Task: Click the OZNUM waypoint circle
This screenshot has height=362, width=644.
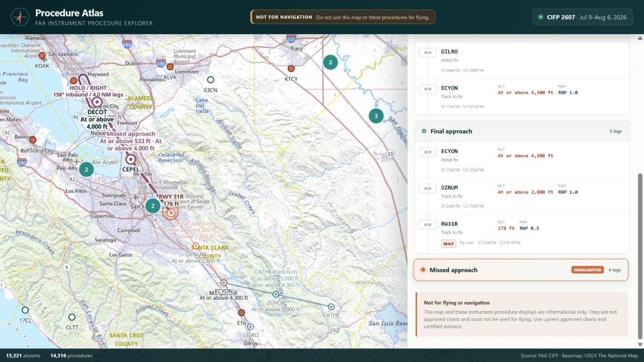Action: click(196, 246)
